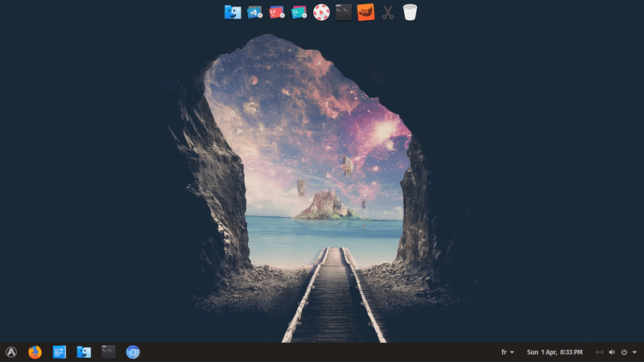Open IntelliJ IDEA from the top dock
Image resolution: width=644 pixels, height=362 pixels.
point(277,12)
